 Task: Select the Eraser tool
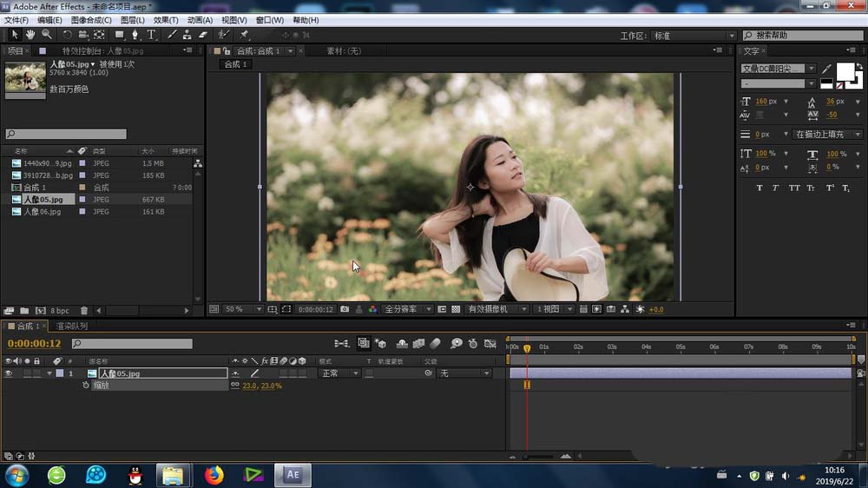tap(203, 35)
